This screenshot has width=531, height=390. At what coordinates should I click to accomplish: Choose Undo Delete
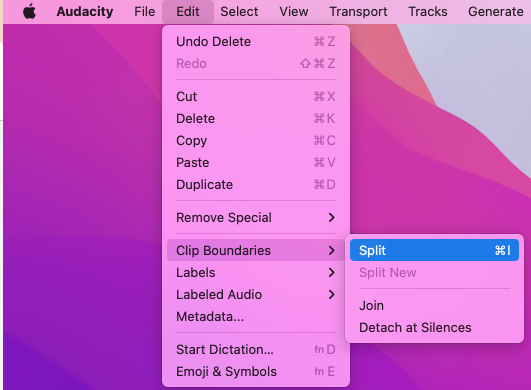(256, 42)
